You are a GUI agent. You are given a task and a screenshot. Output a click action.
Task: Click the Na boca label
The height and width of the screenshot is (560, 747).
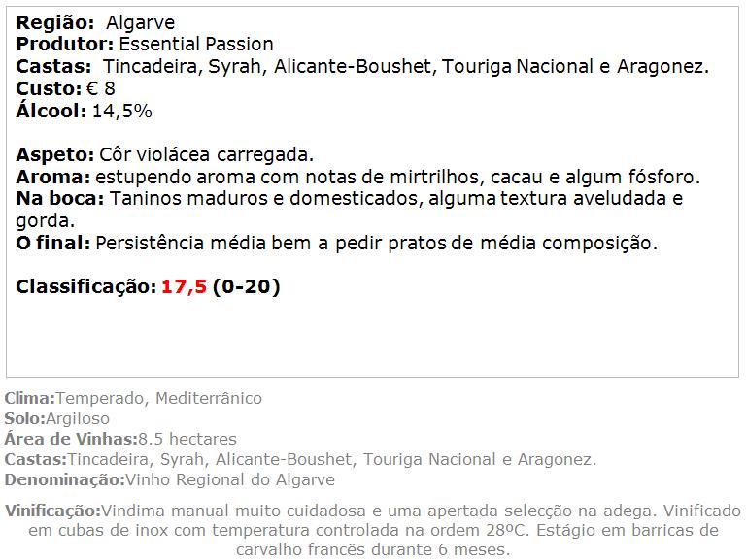60,198
